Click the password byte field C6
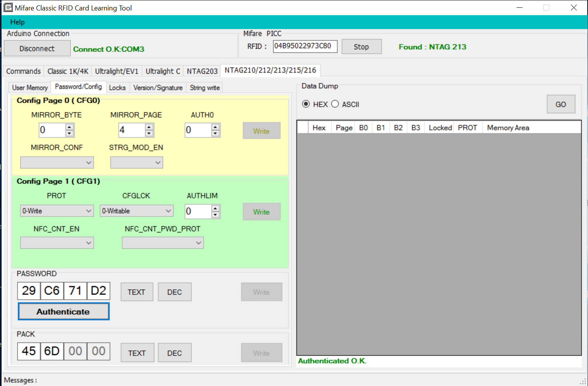The image size is (588, 386). (x=52, y=291)
